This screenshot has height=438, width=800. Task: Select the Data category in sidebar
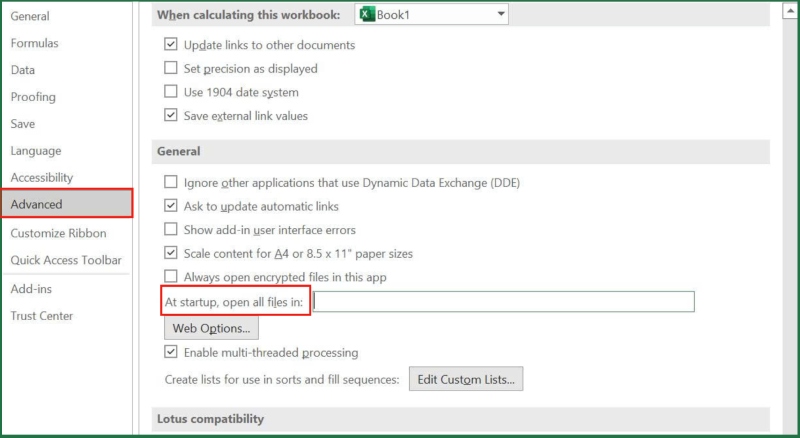point(22,70)
